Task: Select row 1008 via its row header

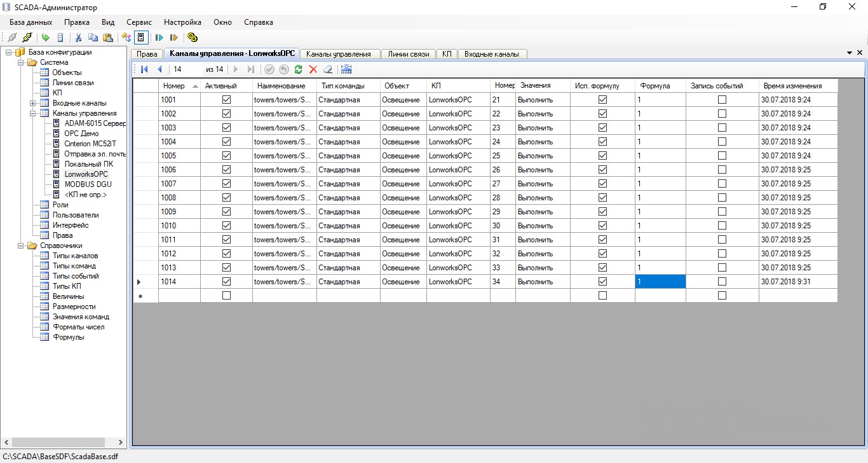Action: [146, 198]
